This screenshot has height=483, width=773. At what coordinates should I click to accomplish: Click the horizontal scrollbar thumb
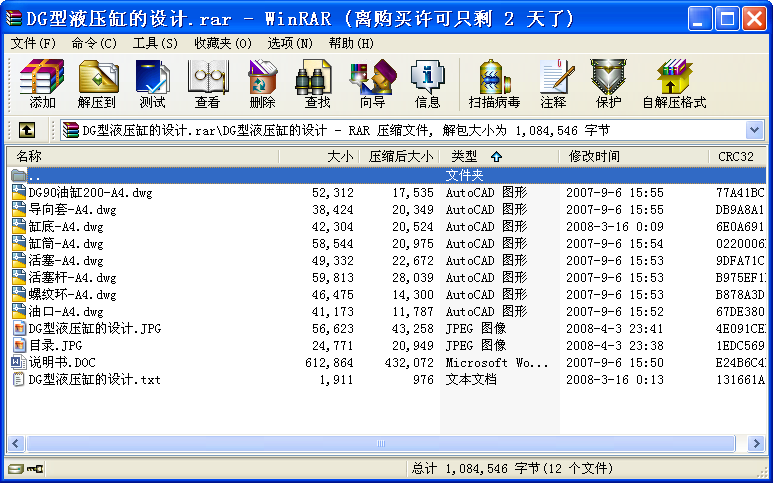(x=379, y=443)
